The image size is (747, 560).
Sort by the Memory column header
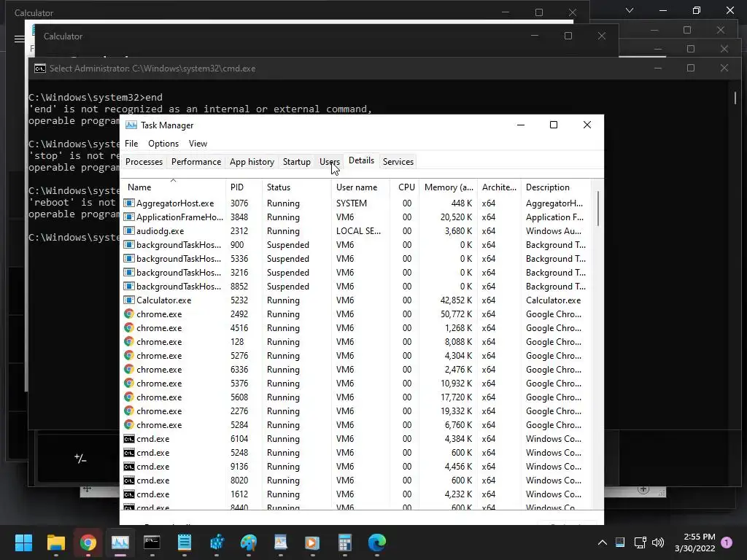[449, 187]
